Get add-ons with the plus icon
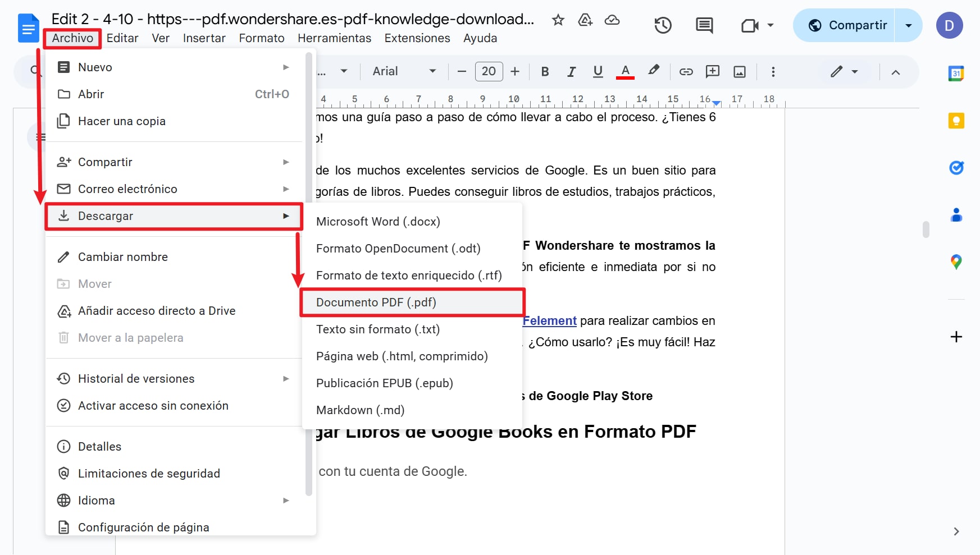This screenshot has height=555, width=980. (x=956, y=337)
